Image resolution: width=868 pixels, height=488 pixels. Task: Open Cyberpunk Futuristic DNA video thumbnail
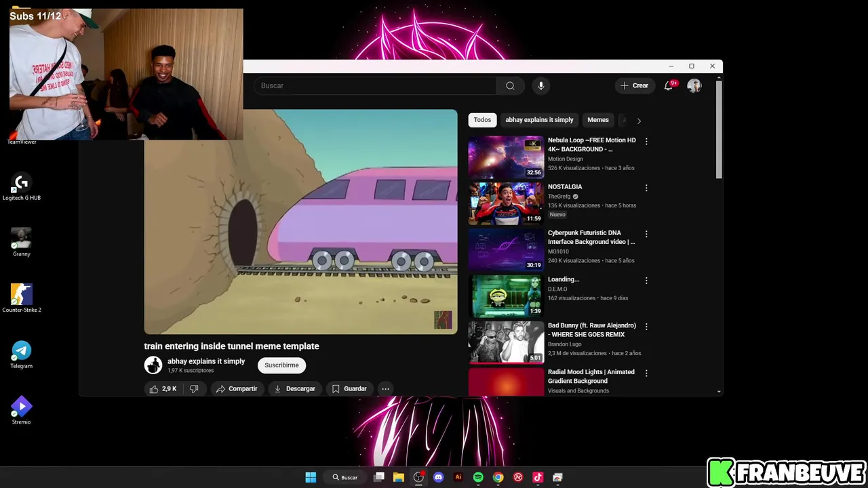tap(506, 249)
